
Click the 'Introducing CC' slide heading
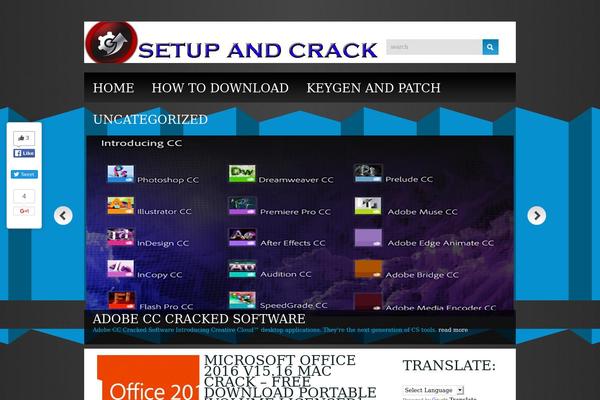point(141,143)
